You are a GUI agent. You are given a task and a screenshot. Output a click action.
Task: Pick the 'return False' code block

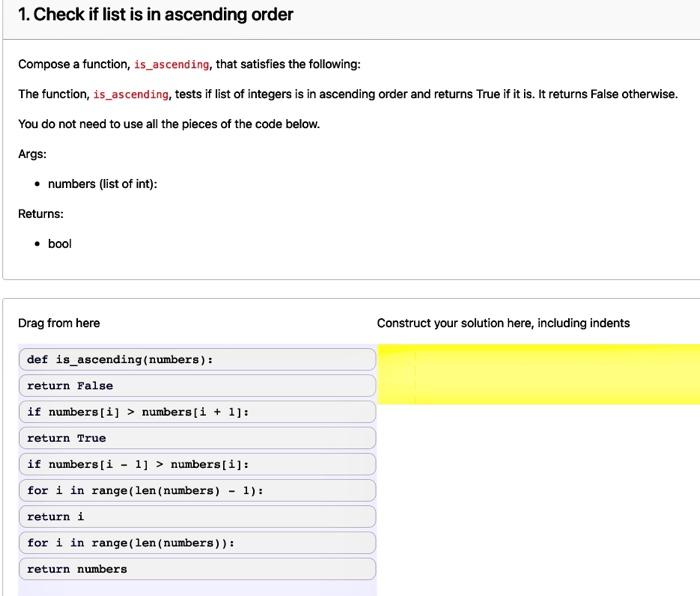click(197, 386)
